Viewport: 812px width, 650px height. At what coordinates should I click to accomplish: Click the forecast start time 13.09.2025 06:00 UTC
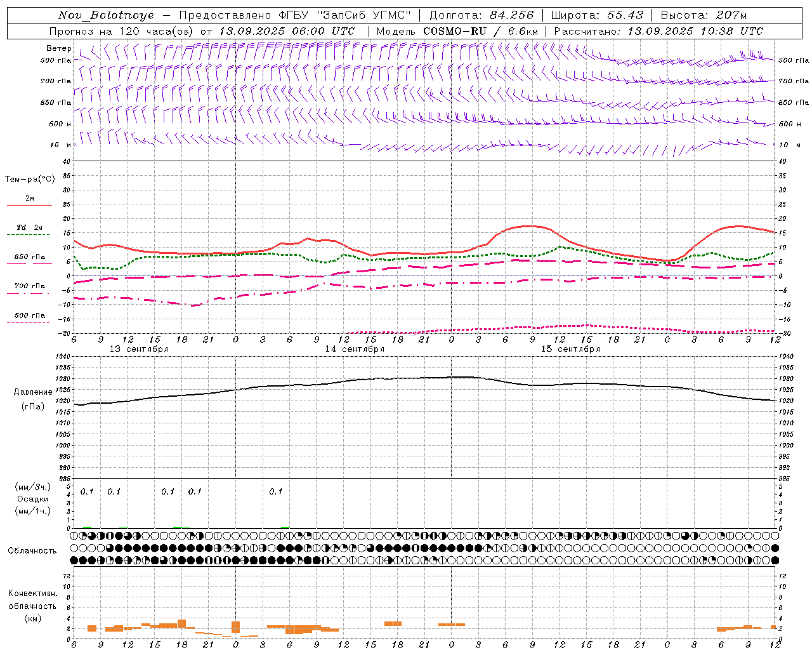287,31
